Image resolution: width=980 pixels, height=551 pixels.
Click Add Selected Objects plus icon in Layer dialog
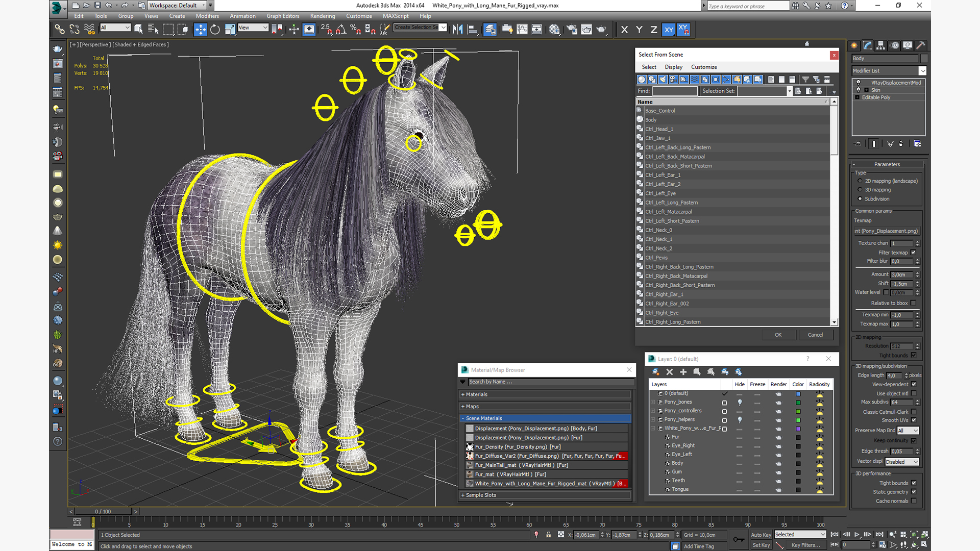tap(683, 372)
